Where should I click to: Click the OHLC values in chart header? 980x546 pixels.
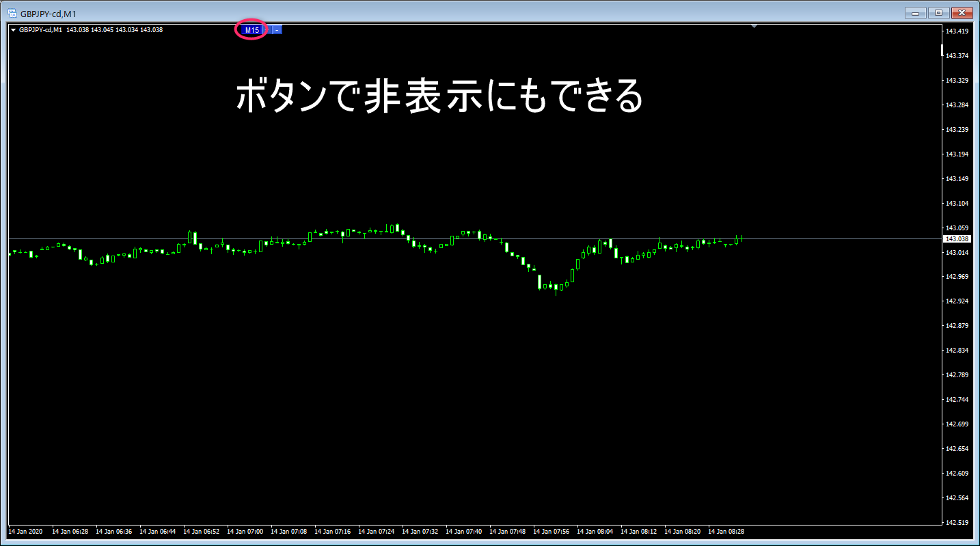pos(114,30)
